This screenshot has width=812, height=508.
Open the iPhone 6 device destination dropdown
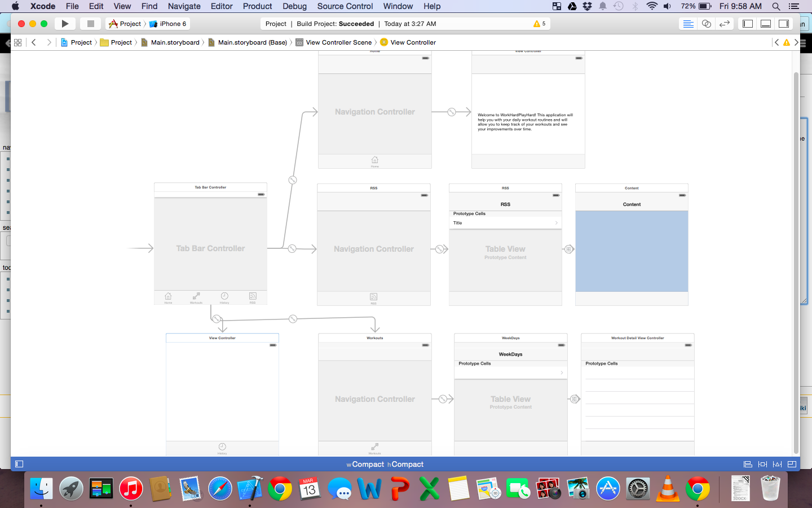pyautogui.click(x=168, y=24)
